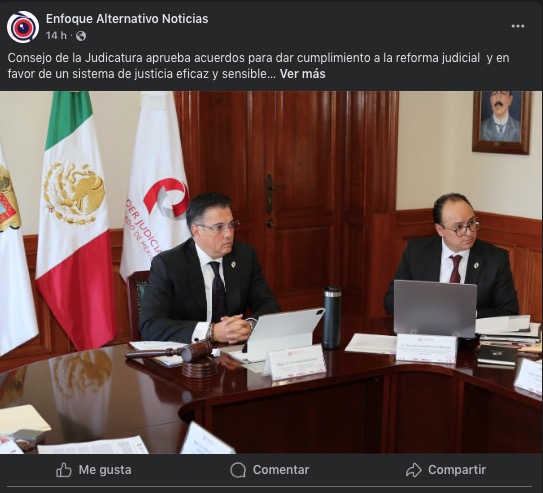
Task: Click the share arrow icon
Action: point(413,470)
